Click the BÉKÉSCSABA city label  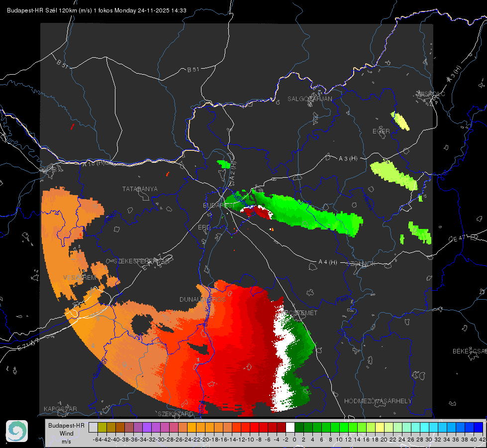(470, 351)
